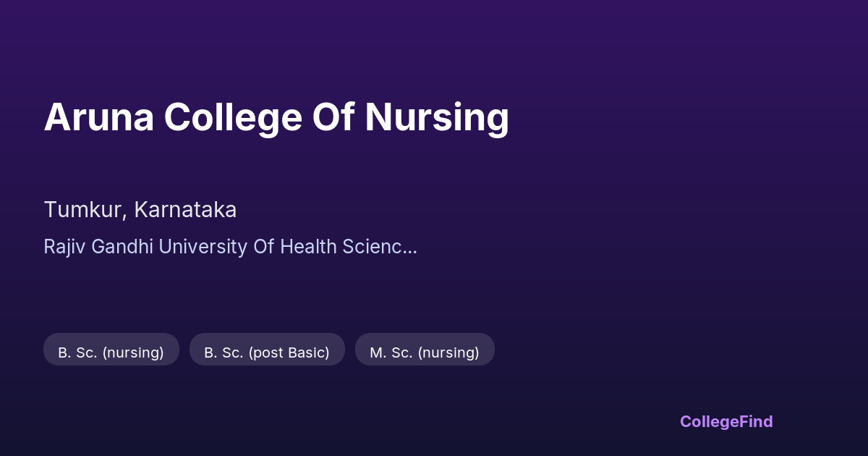Screen dimensions: 868x456
Task: Select the B. Sc. (nursing) course chip
Action: (x=111, y=352)
